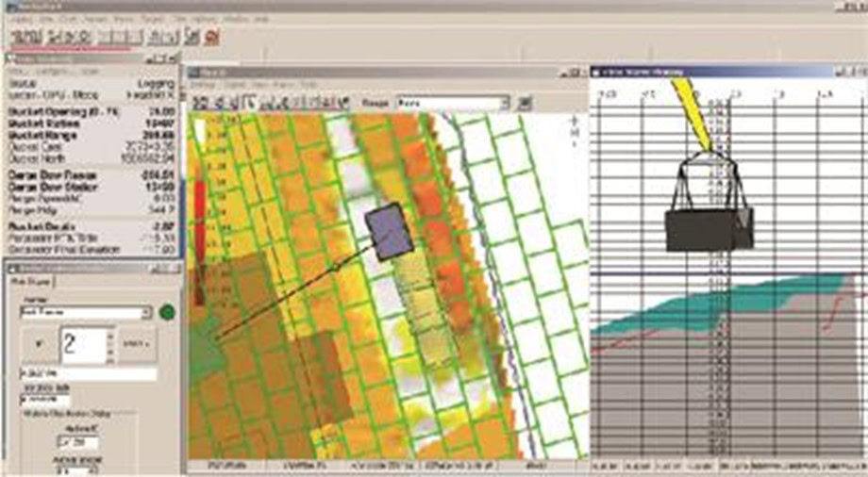
Task: Open the Window menu in main menu bar
Action: click(x=237, y=20)
